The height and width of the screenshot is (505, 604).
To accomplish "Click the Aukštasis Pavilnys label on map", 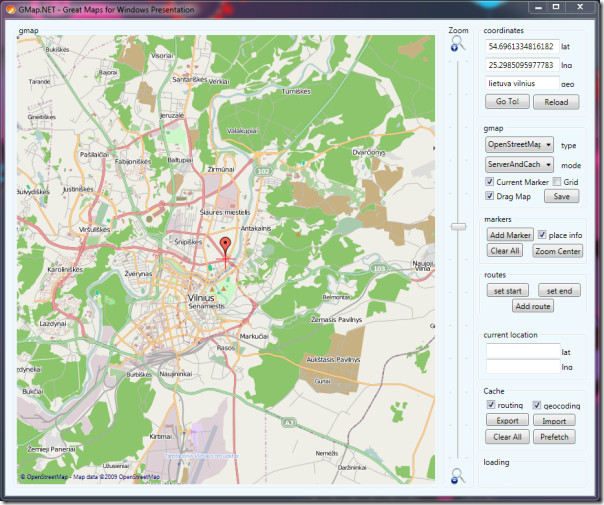I will (333, 359).
